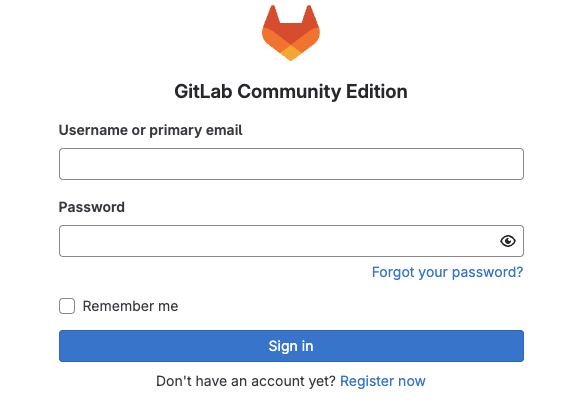Focus the Username or primary email field

click(x=291, y=164)
